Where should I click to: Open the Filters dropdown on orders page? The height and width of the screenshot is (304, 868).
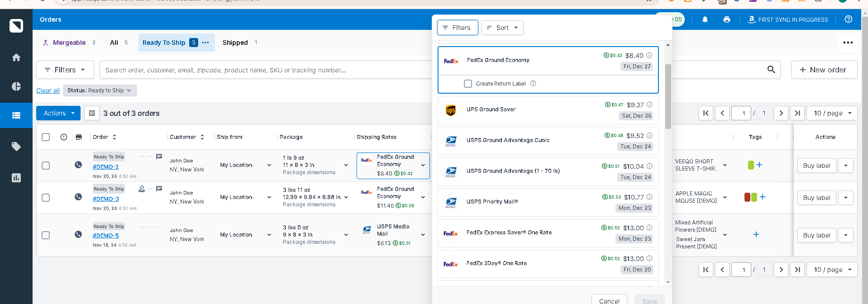(x=65, y=70)
